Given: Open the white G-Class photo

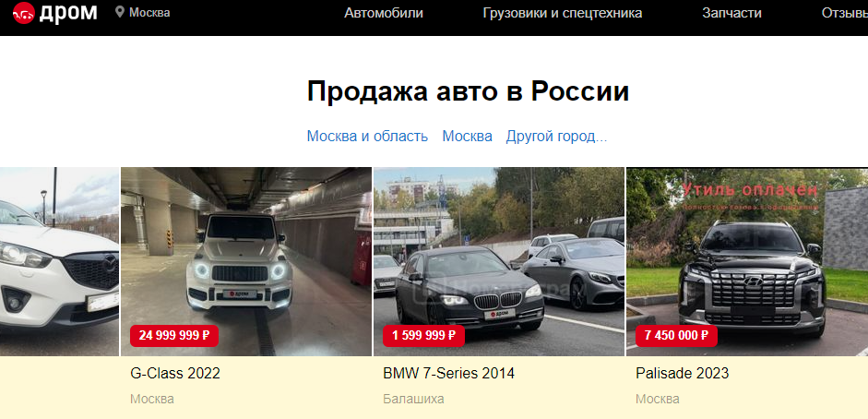Looking at the screenshot, I should 246,261.
